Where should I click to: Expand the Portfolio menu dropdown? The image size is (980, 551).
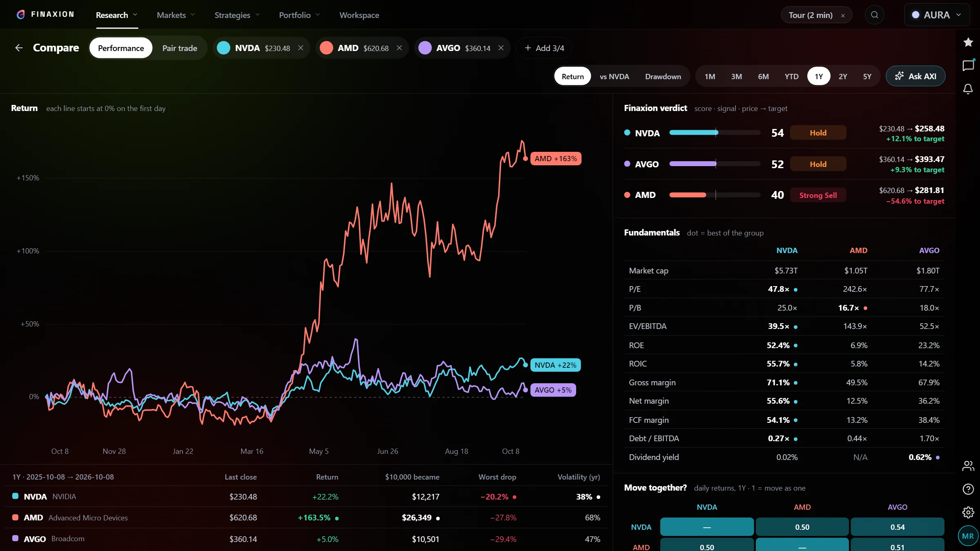click(299, 15)
